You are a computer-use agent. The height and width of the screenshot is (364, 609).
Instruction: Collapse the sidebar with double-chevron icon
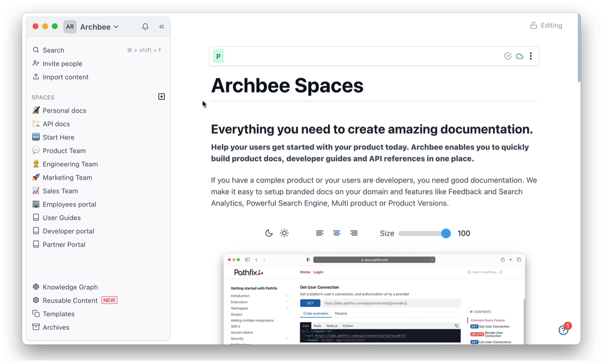(x=162, y=27)
